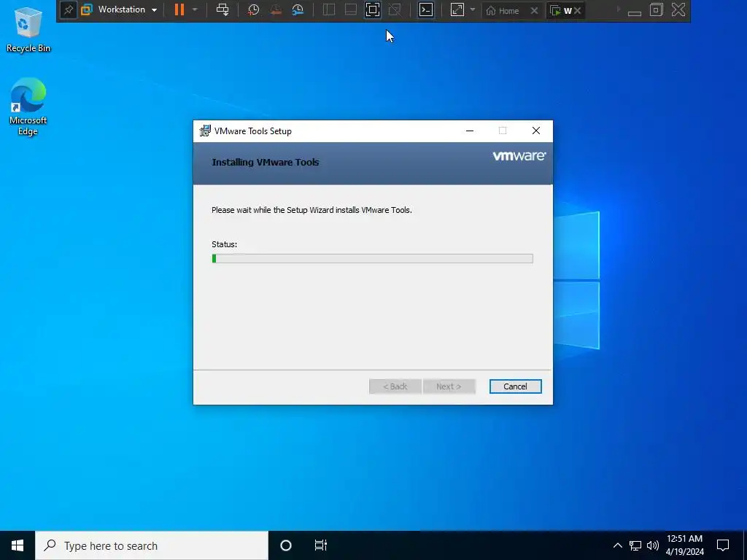
Task: Toggle the thumbnail bar icon
Action: click(351, 9)
